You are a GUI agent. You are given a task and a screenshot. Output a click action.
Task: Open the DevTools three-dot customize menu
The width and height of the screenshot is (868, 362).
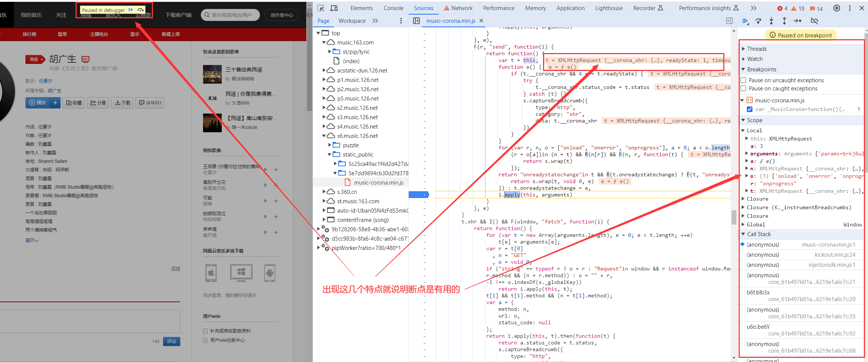850,8
